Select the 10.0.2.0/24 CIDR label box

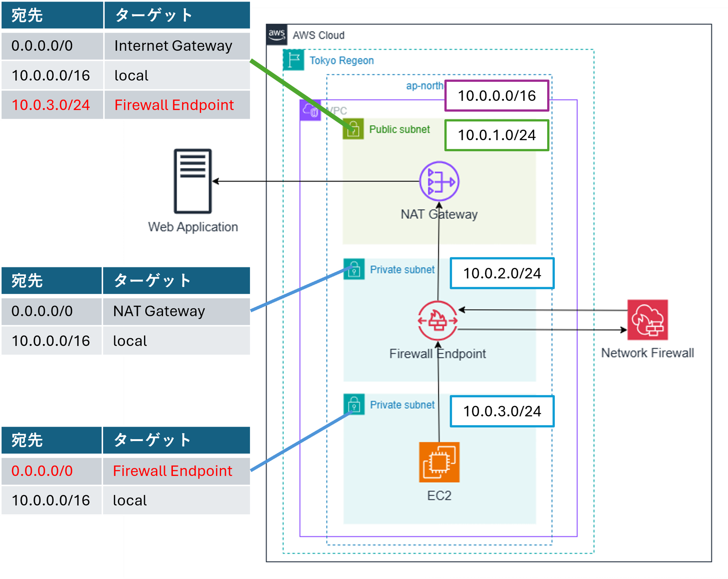502,273
